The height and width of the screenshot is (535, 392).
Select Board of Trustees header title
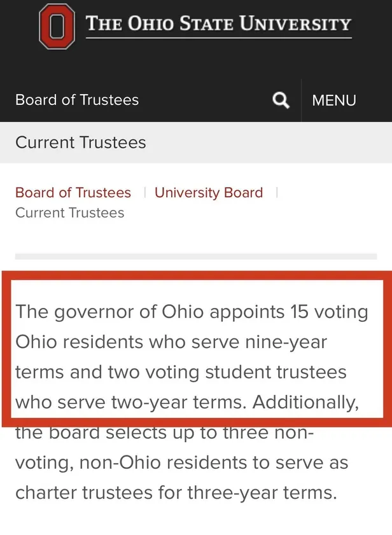point(77,100)
